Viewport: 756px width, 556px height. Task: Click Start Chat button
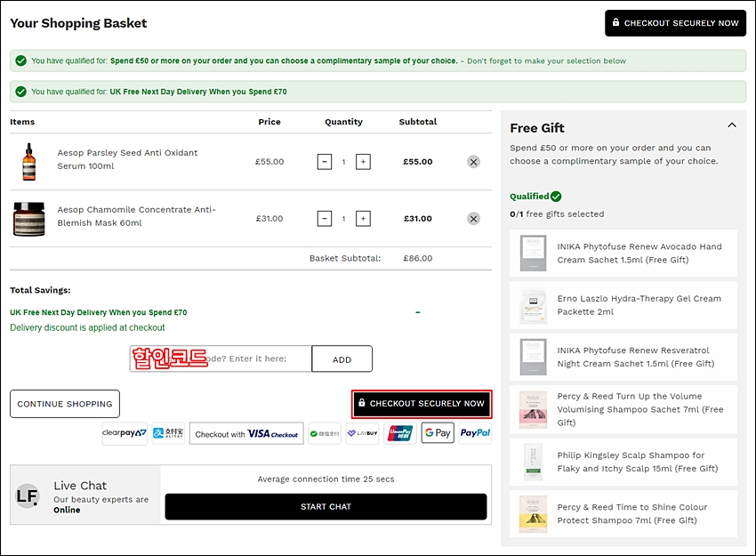[x=326, y=507]
